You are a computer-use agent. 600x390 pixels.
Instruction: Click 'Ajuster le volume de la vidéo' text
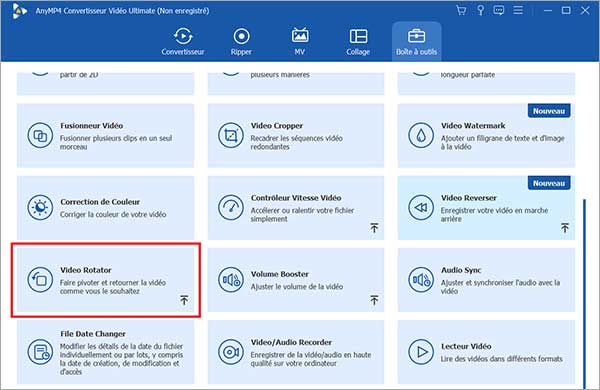(x=297, y=287)
